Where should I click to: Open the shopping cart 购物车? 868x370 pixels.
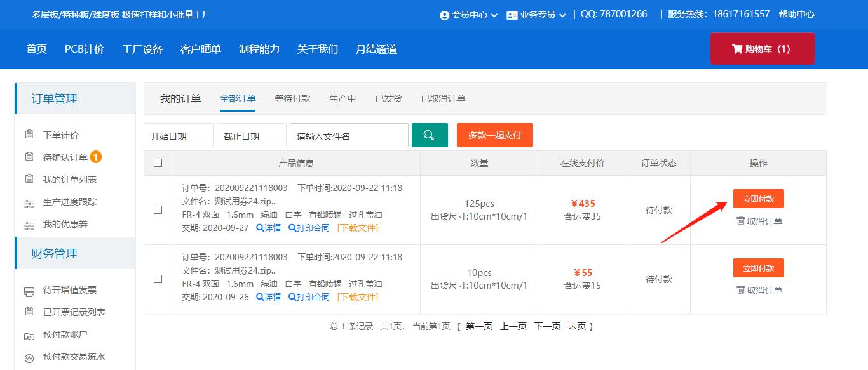point(761,49)
